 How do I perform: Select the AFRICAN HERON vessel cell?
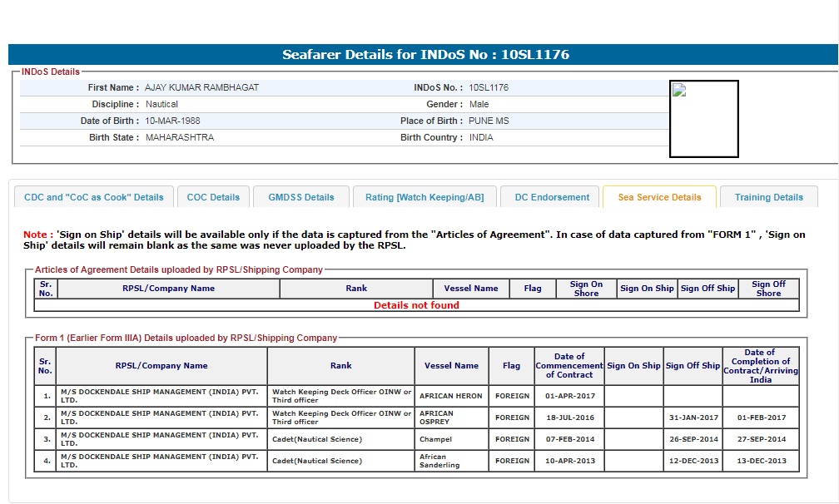point(450,397)
